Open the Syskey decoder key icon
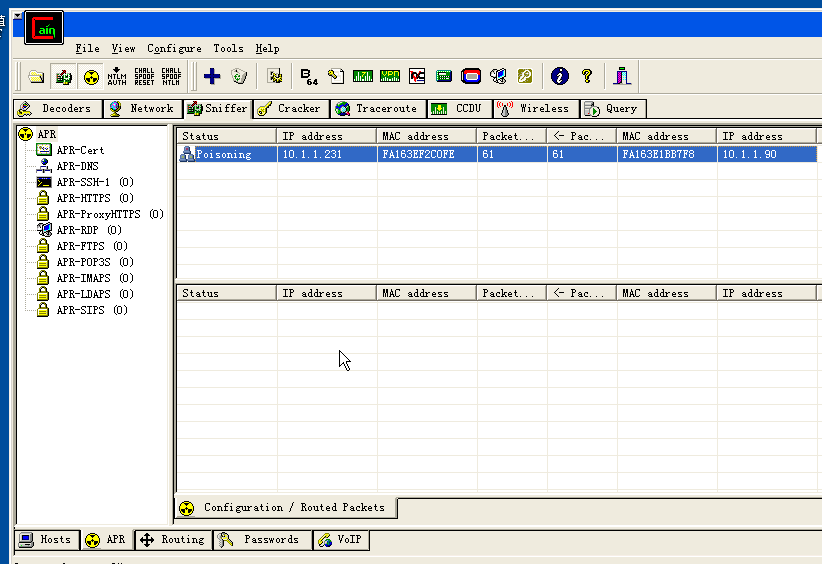Viewport: 822px width, 564px height. (x=525, y=77)
